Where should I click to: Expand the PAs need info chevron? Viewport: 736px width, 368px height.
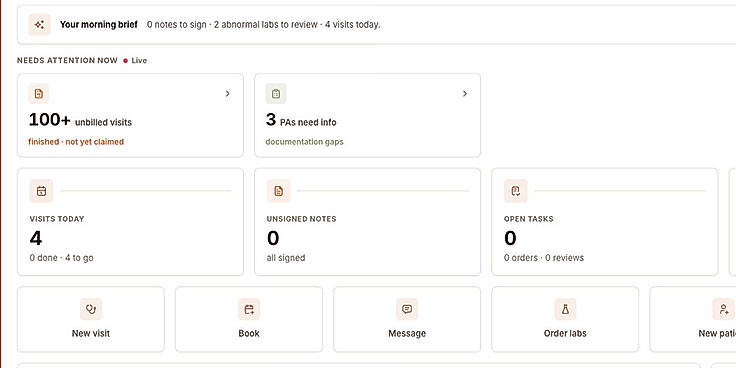465,94
